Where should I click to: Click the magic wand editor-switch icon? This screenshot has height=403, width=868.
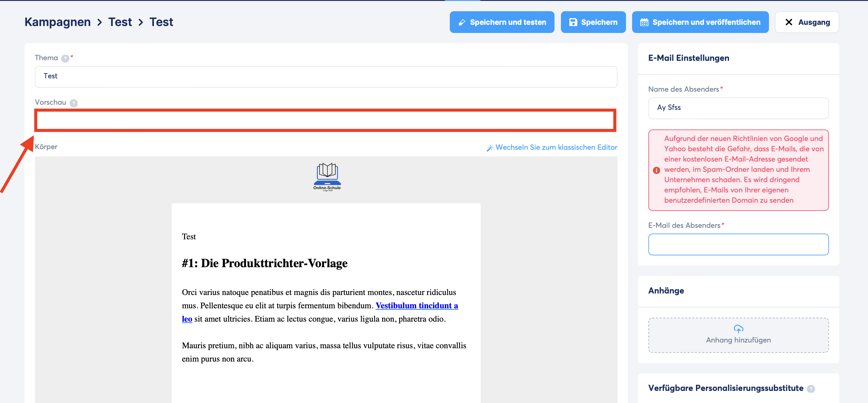point(490,148)
